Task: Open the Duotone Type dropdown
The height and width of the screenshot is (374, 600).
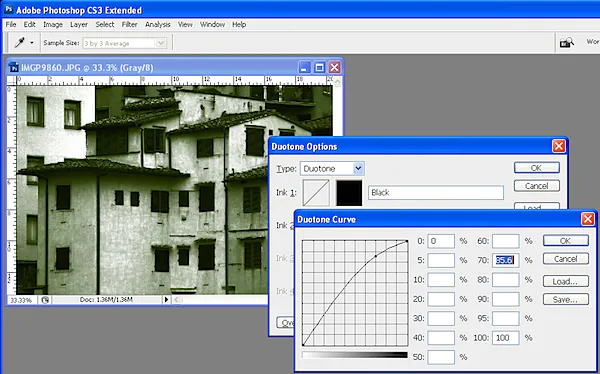Action: tap(332, 168)
